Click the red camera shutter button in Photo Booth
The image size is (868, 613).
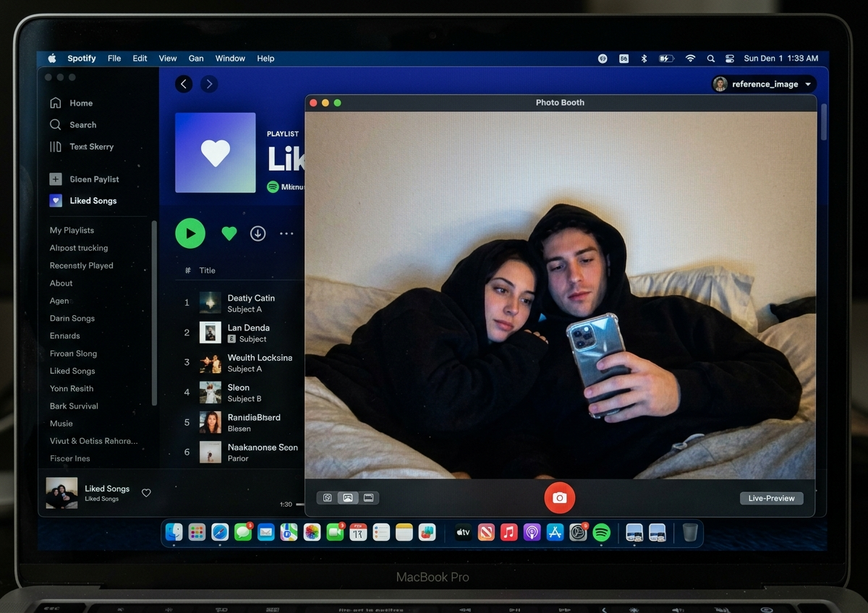(559, 498)
